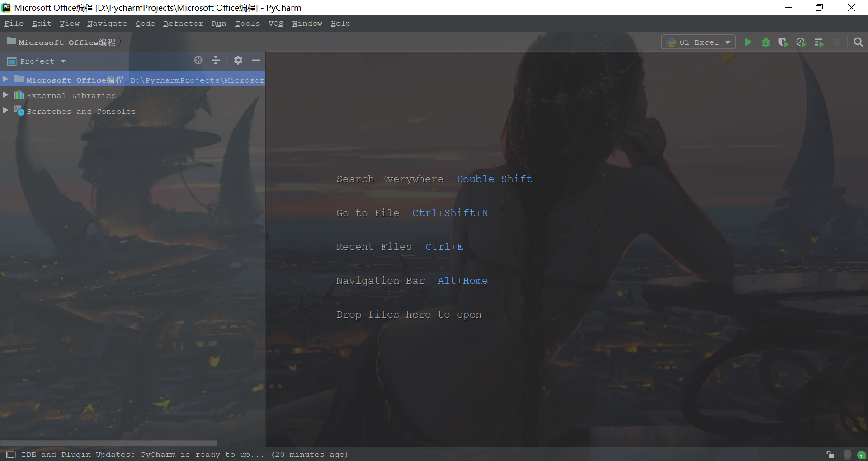Click Microsoft Office编程 in the navigation bar
Screen dimensions: 868x461
point(67,42)
